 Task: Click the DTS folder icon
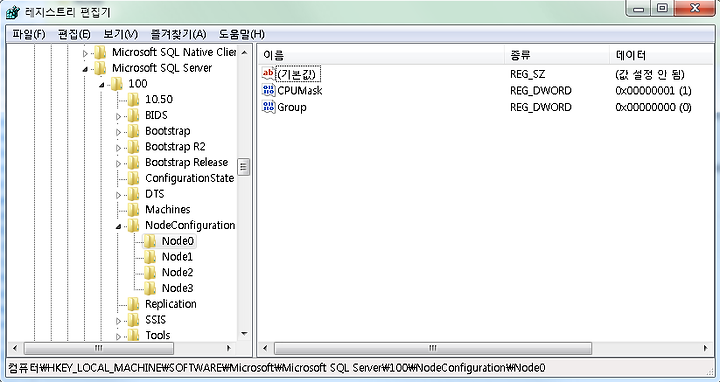pyautogui.click(x=133, y=194)
